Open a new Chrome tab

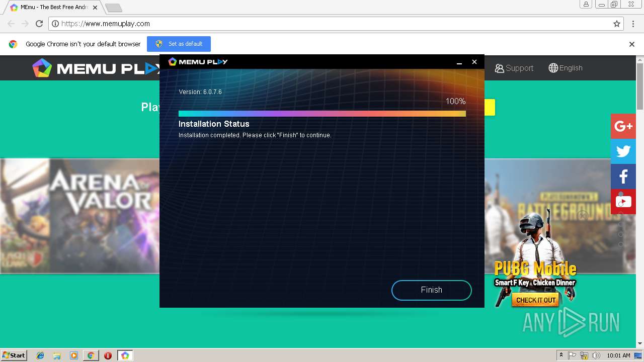[x=114, y=8]
